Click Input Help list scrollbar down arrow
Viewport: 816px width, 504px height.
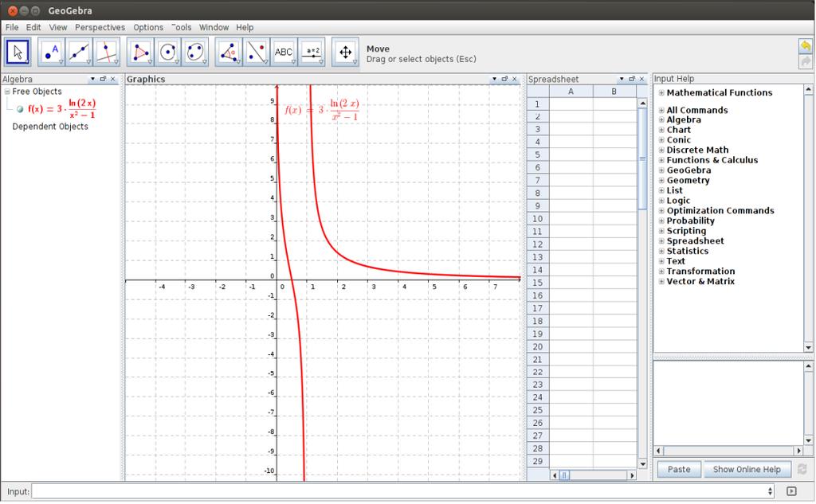(x=808, y=347)
